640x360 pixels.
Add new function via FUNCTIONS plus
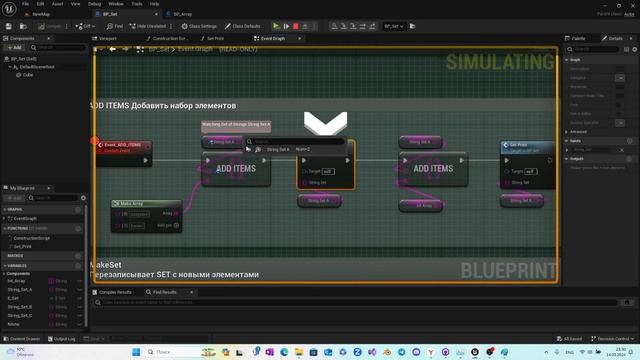78,229
